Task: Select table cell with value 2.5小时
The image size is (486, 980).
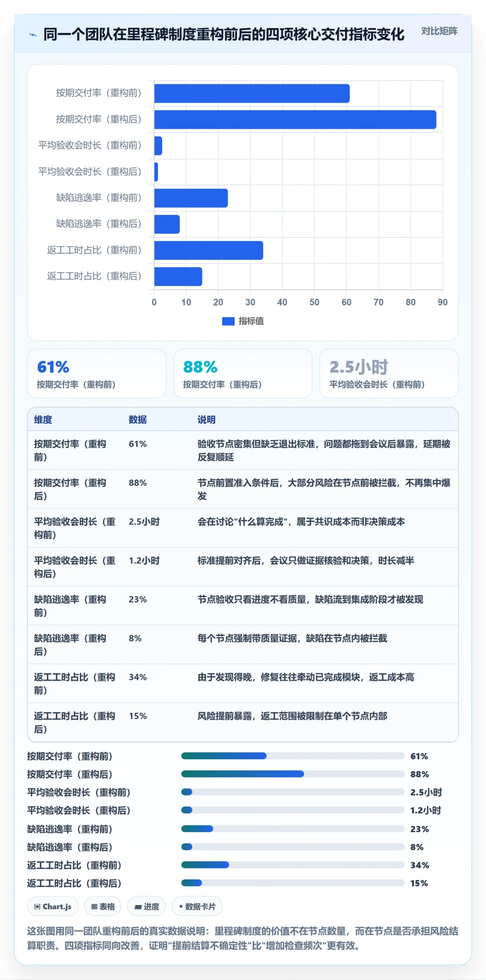Action: click(x=144, y=522)
